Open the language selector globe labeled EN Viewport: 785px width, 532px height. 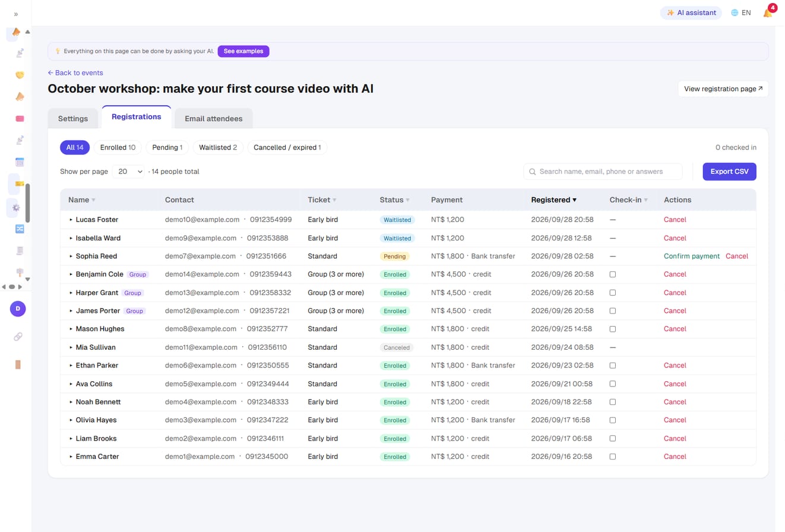[741, 12]
